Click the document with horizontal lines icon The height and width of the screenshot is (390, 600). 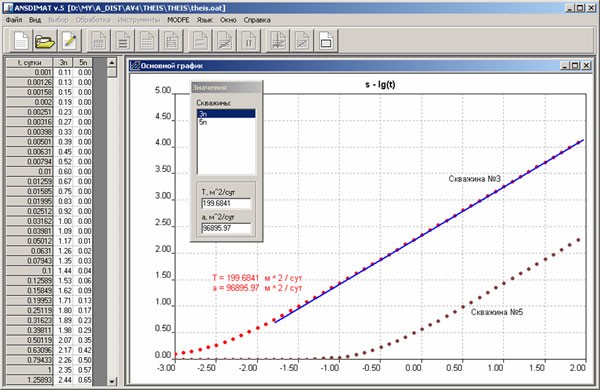coord(123,41)
